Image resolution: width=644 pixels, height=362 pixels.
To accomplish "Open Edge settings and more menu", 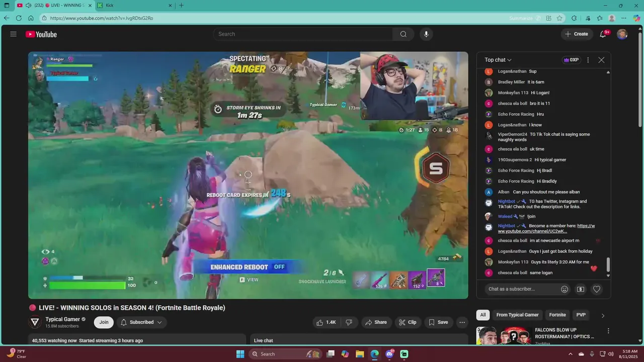I will pos(624,18).
